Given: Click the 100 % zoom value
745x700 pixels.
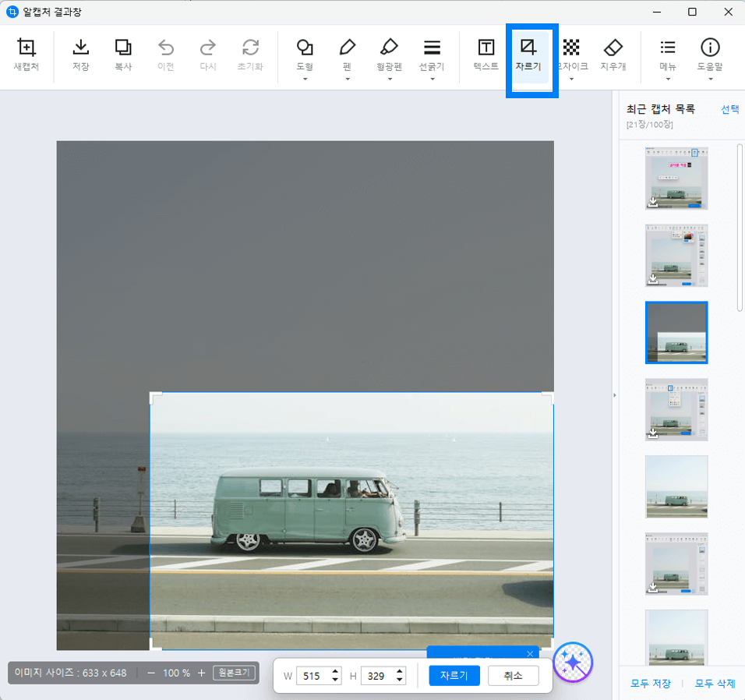Looking at the screenshot, I should click(176, 673).
